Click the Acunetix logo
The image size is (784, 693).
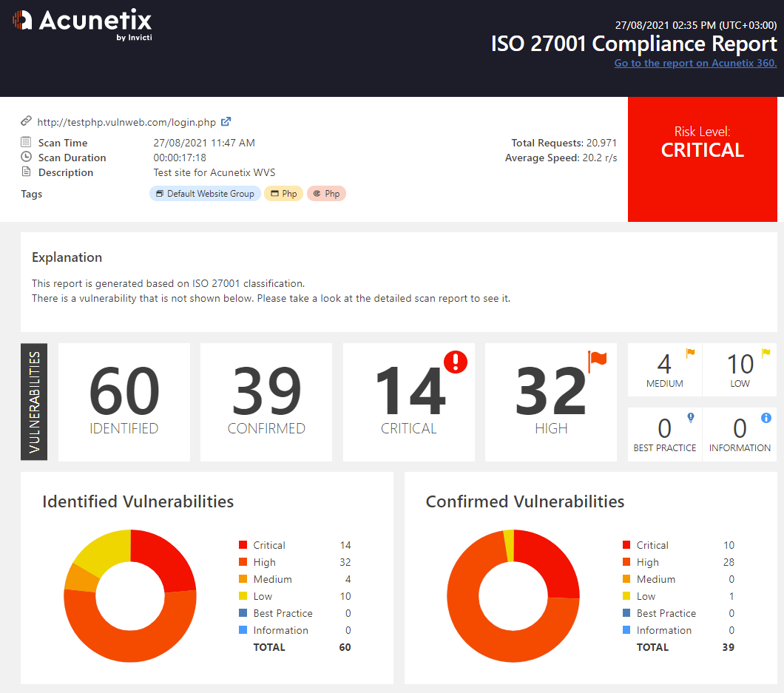point(82,24)
